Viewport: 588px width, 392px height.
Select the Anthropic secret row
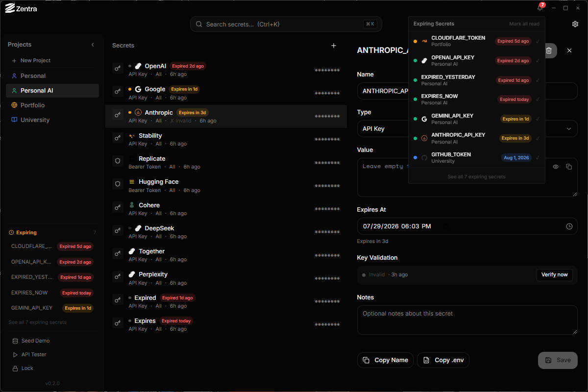pyautogui.click(x=226, y=117)
